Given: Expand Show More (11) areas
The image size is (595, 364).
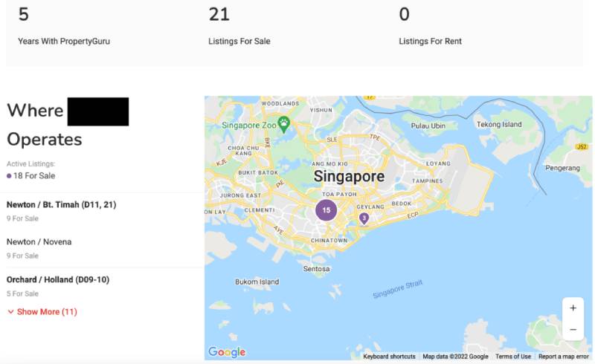Looking at the screenshot, I should click(42, 312).
